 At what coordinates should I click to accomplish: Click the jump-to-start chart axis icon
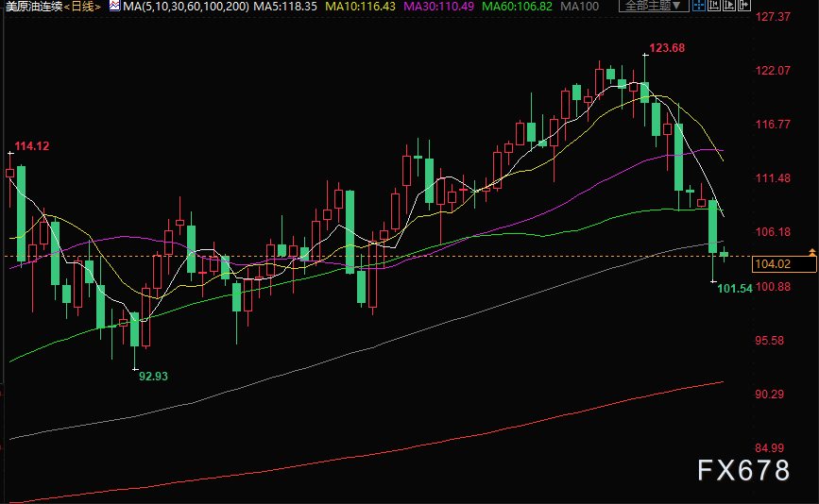point(714,6)
